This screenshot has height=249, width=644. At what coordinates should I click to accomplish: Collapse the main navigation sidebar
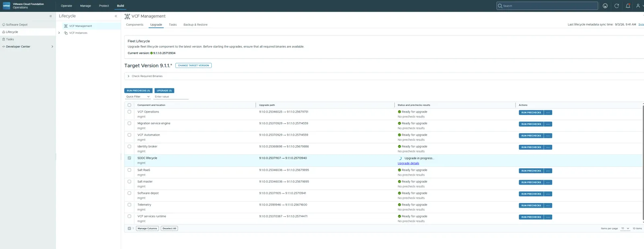tap(51, 16)
